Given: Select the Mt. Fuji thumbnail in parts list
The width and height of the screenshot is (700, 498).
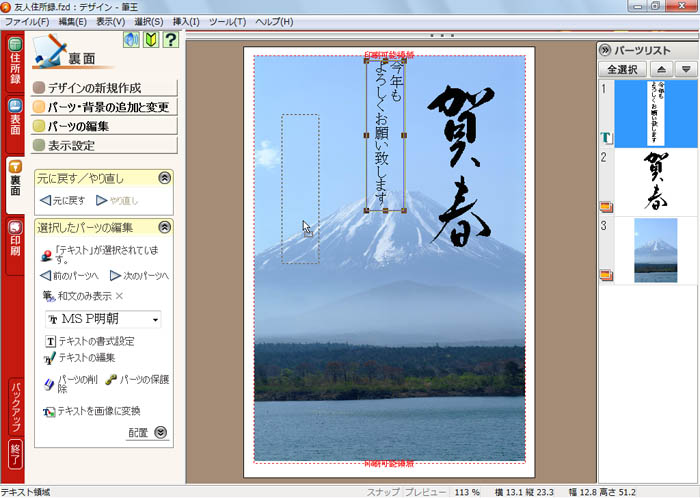Looking at the screenshot, I should 655,250.
